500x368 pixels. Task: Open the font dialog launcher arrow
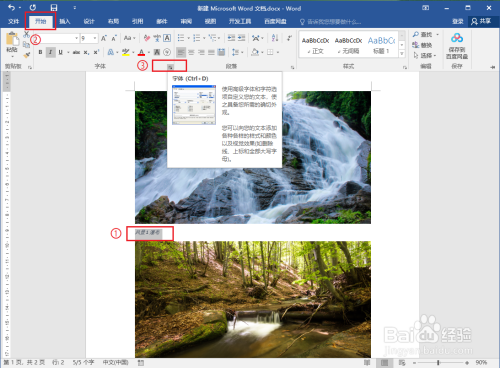pos(170,67)
